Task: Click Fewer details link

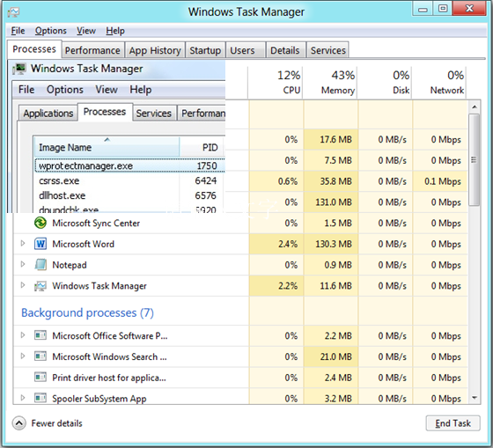Action: click(x=56, y=423)
